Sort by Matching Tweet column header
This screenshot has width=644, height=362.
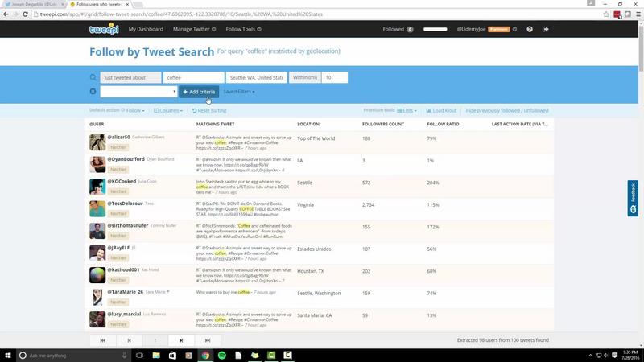coord(215,124)
